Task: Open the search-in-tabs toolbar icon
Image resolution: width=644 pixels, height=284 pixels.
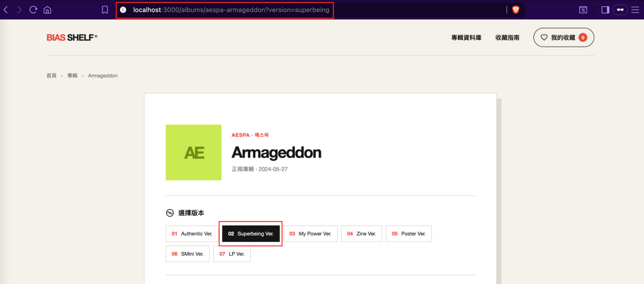Action: 583,10
